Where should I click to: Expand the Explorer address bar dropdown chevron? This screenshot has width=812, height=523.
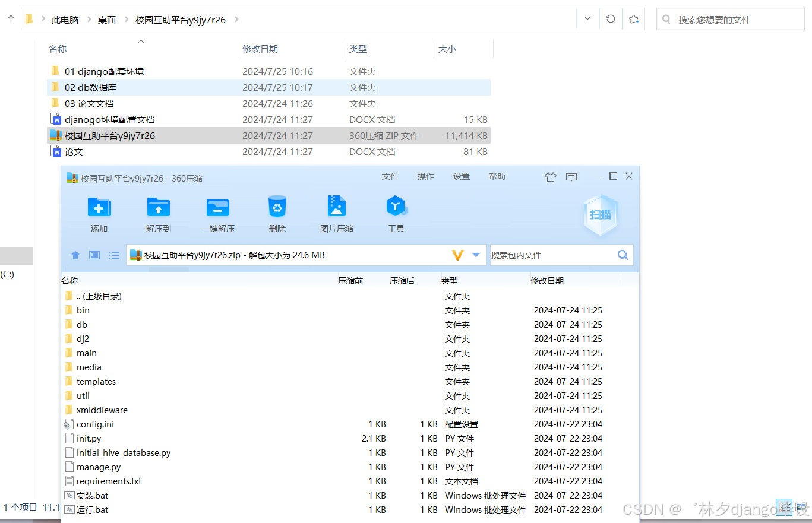coord(587,18)
